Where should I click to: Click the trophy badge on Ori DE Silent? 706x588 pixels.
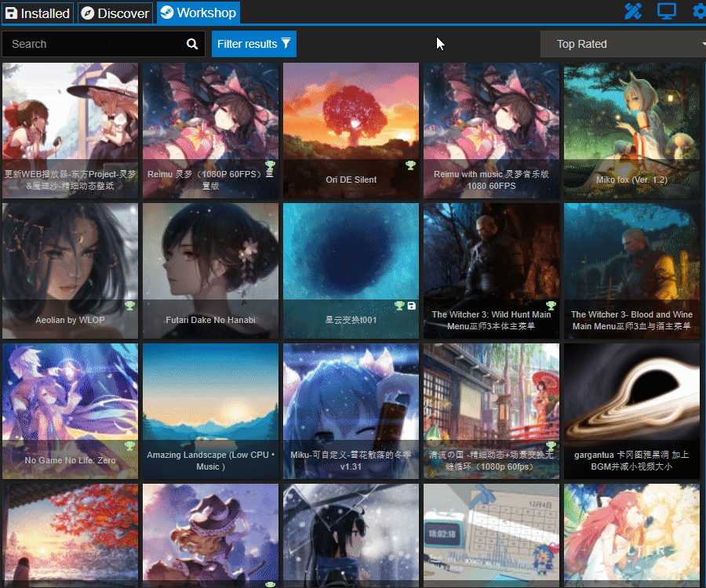click(410, 165)
